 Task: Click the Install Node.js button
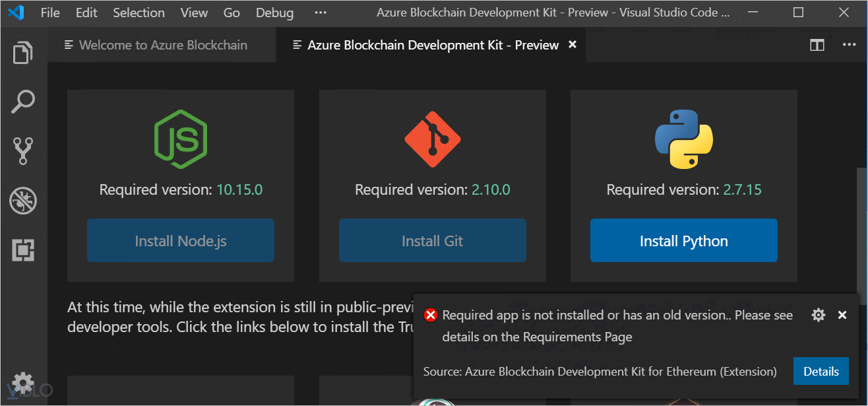click(181, 241)
